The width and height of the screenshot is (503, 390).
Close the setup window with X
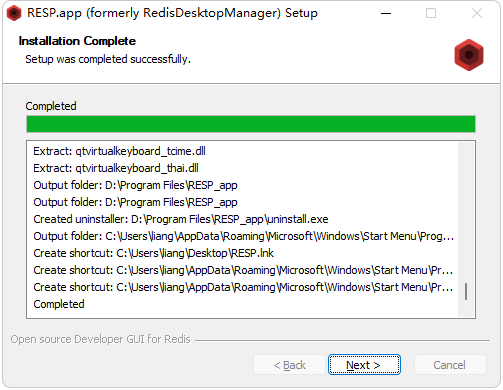477,13
